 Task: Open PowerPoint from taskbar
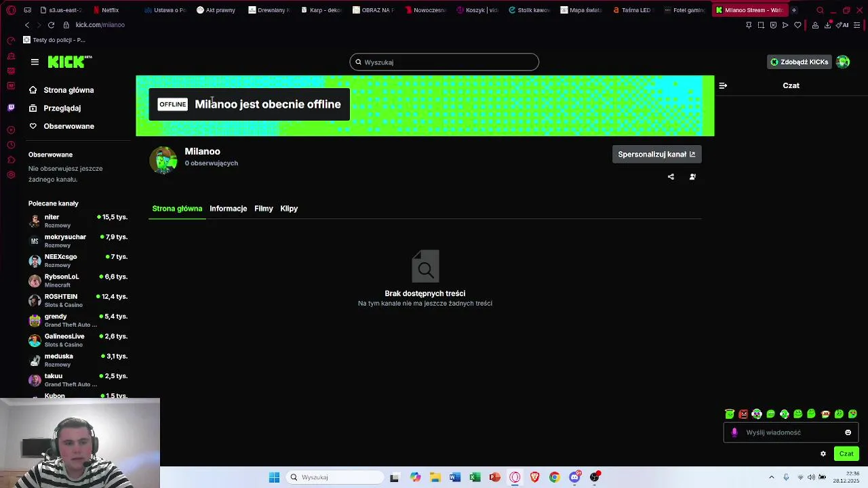(x=495, y=477)
